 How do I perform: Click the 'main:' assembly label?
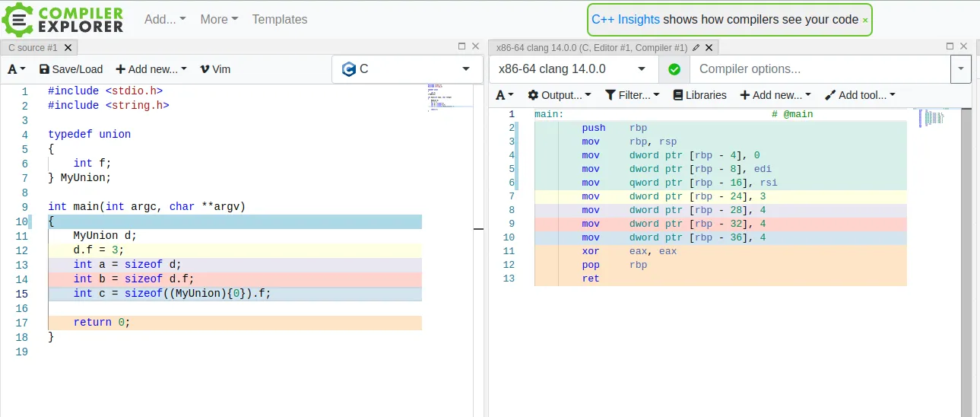(549, 114)
